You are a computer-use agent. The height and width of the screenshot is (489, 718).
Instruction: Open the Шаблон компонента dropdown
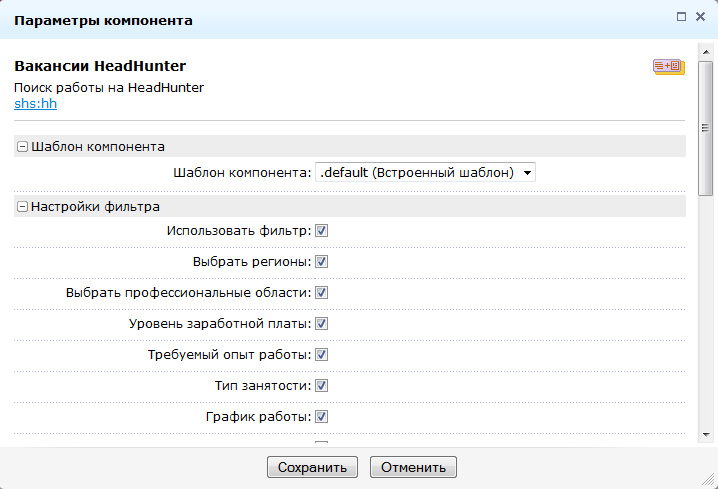(x=425, y=172)
